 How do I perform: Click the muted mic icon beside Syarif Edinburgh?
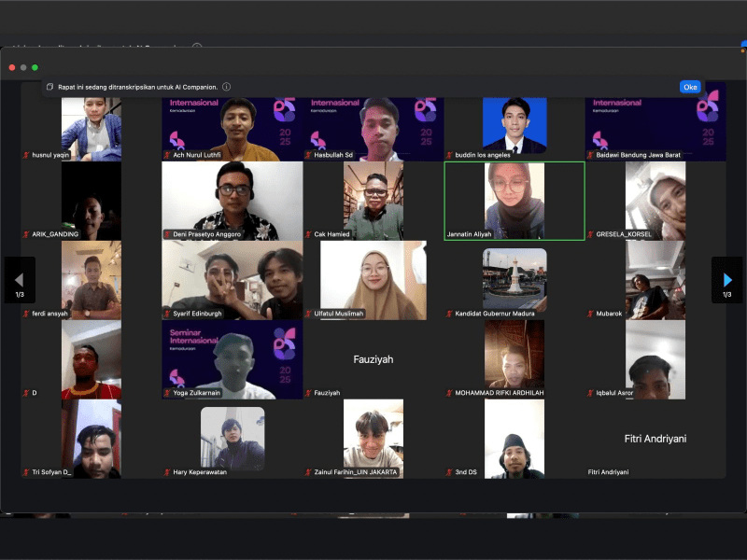click(x=167, y=314)
